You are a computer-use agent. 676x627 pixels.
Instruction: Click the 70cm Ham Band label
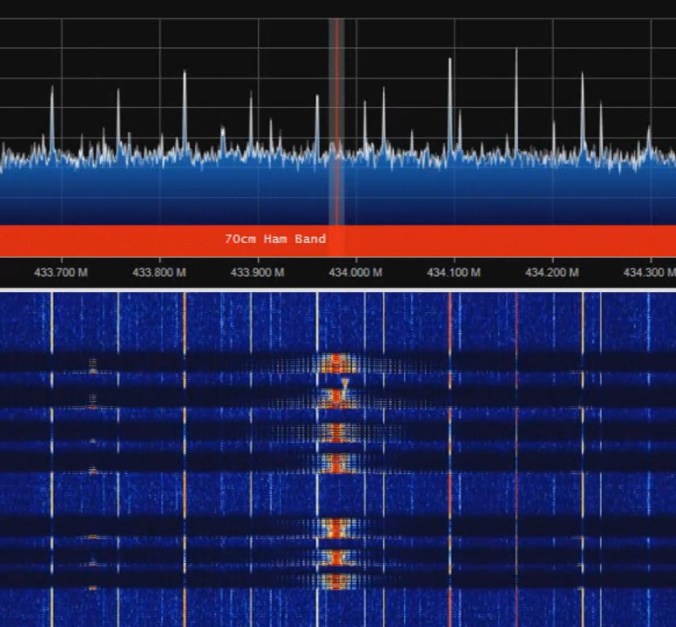pos(275,239)
